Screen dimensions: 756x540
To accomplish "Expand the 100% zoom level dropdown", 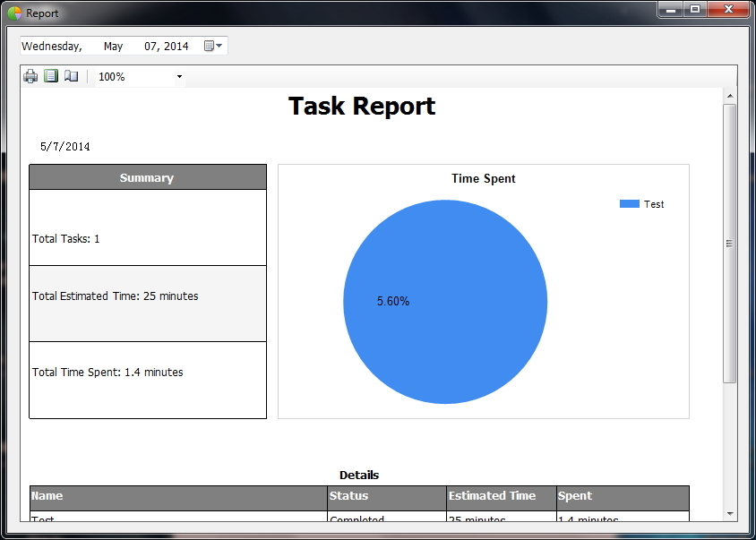I will click(x=179, y=77).
